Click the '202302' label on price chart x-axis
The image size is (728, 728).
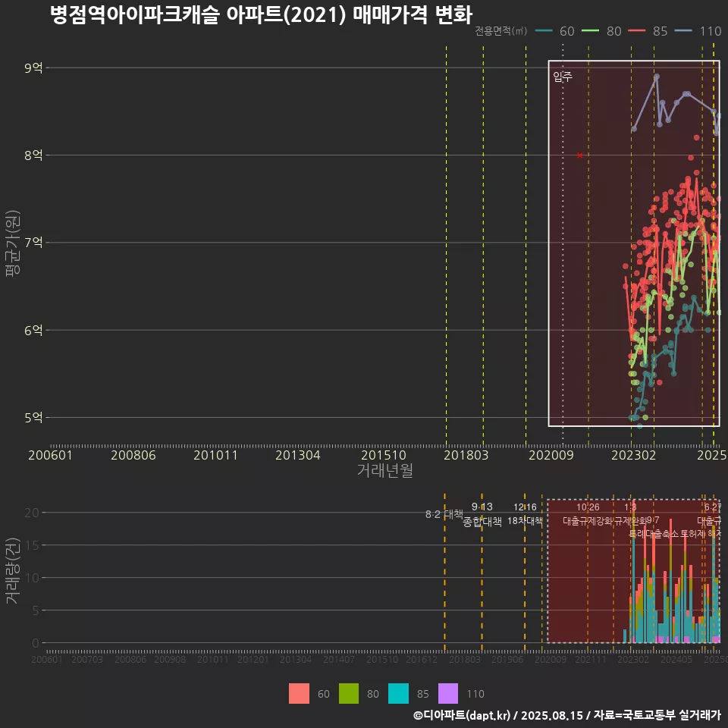(634, 455)
